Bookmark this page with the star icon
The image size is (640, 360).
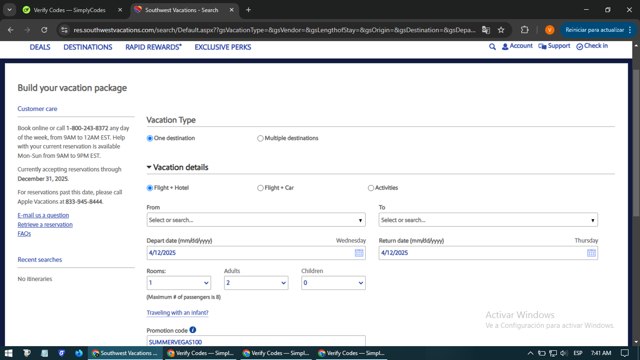point(501,30)
